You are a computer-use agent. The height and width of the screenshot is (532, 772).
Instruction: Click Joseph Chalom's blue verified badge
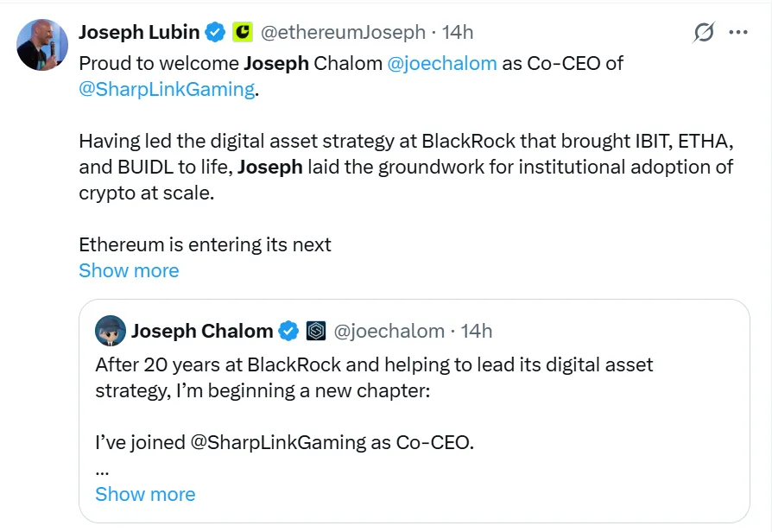tap(288, 331)
